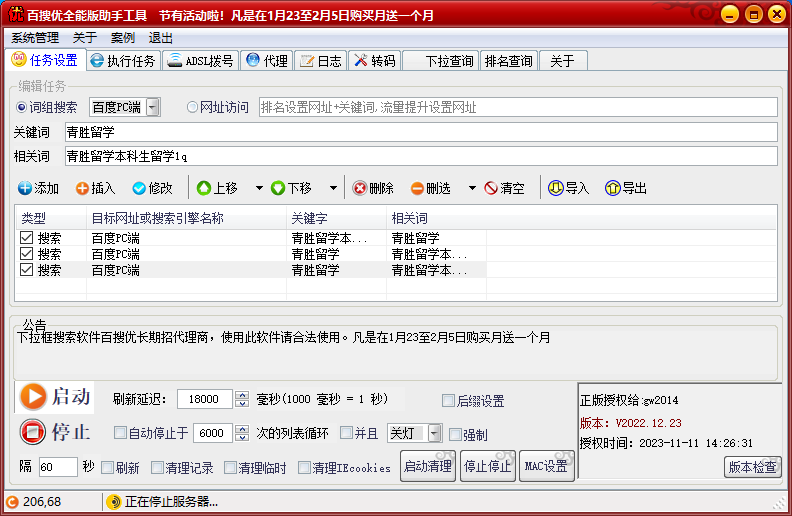Click the server status icon in status bar
This screenshot has height=516, width=792.
[114, 502]
